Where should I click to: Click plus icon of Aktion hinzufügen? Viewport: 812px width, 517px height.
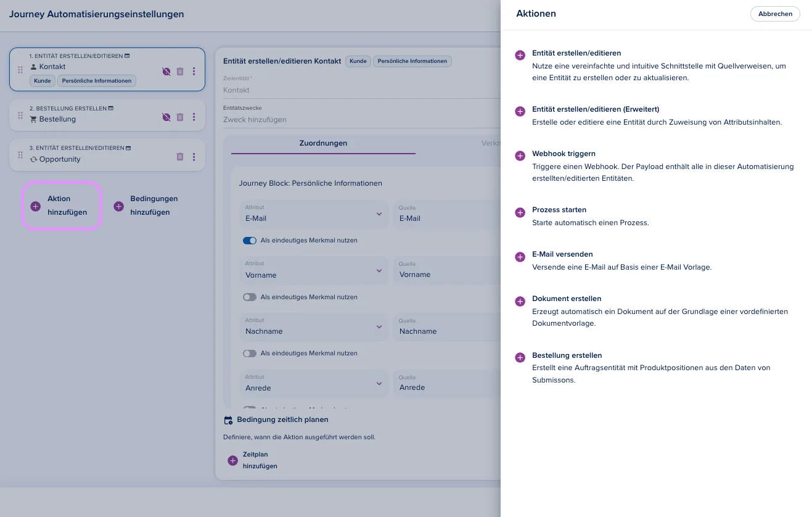(x=35, y=206)
